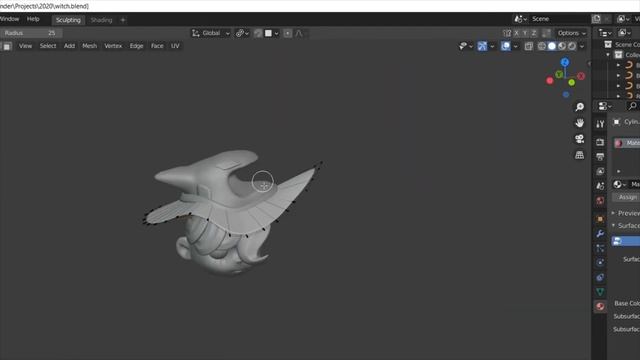Click the Assign material button

626,198
